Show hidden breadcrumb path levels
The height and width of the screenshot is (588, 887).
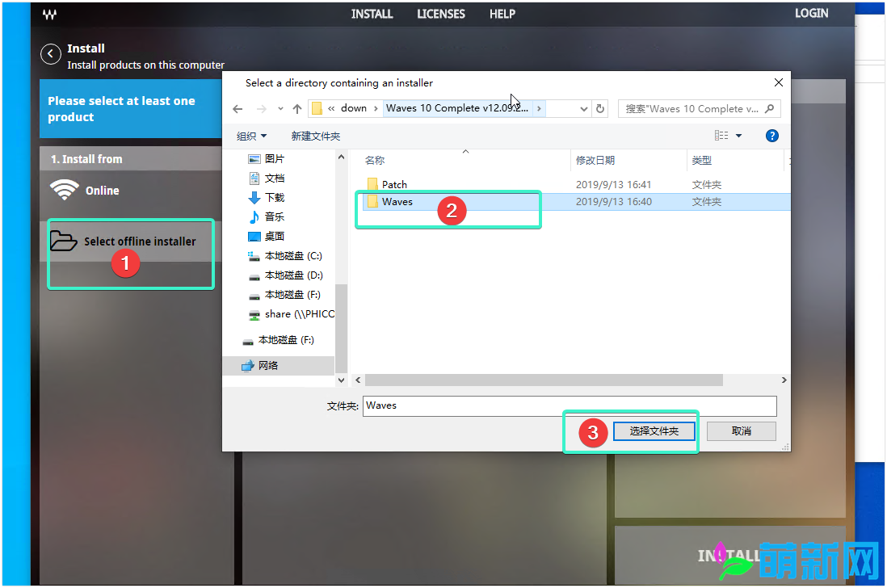pyautogui.click(x=331, y=108)
